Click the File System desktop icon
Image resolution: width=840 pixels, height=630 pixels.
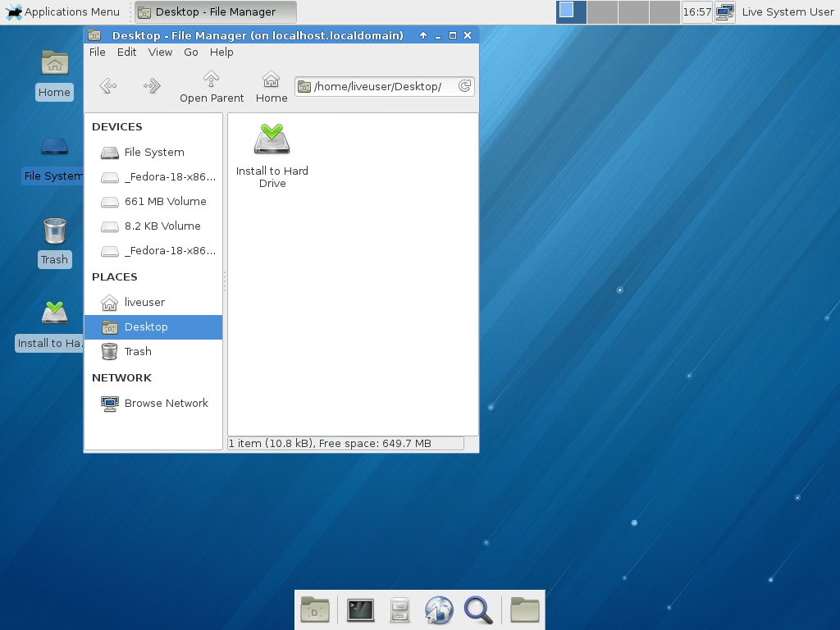[53, 160]
